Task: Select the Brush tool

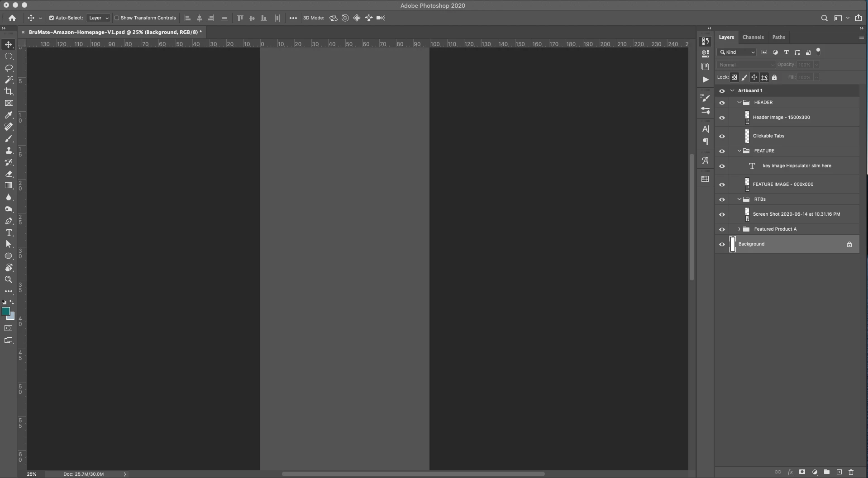Action: tap(9, 138)
